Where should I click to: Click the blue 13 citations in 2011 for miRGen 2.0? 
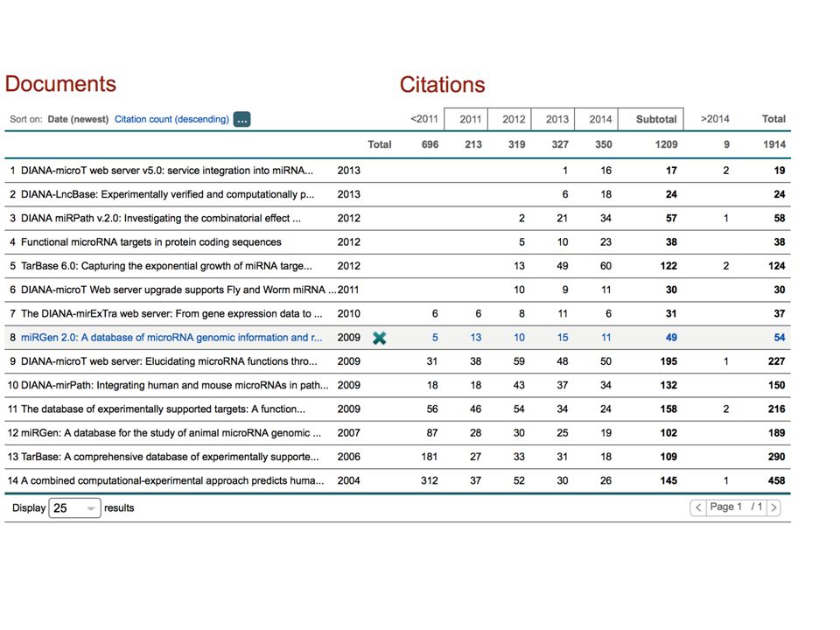(x=476, y=338)
